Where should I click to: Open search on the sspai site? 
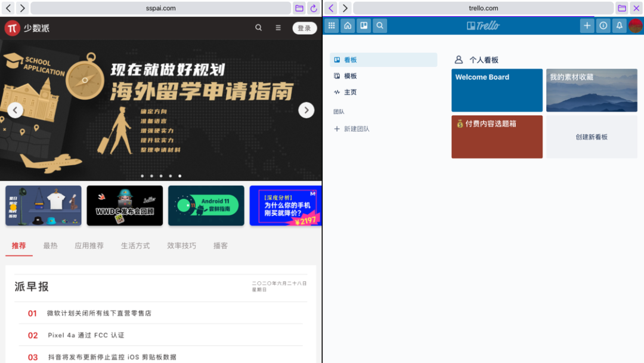click(258, 28)
